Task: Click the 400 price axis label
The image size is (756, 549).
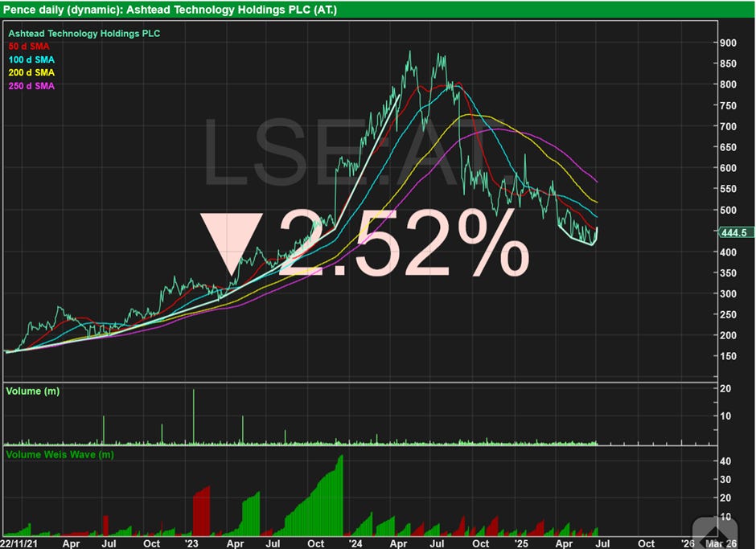Action: pyautogui.click(x=728, y=252)
